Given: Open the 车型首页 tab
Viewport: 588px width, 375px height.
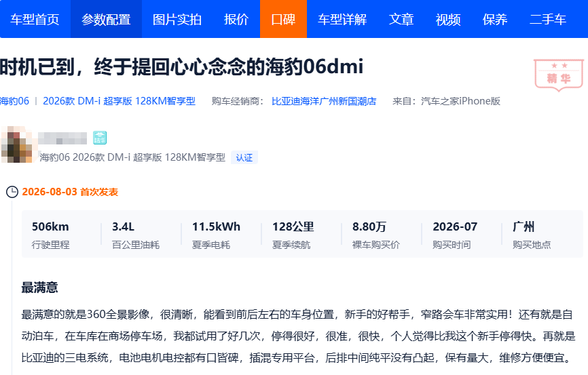Looking at the screenshot, I should [35, 19].
